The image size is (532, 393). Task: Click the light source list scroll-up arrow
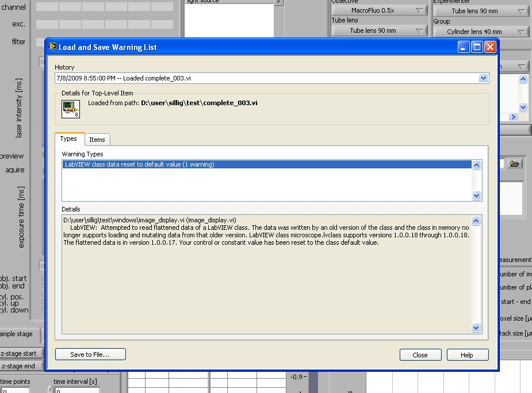(278, 2)
